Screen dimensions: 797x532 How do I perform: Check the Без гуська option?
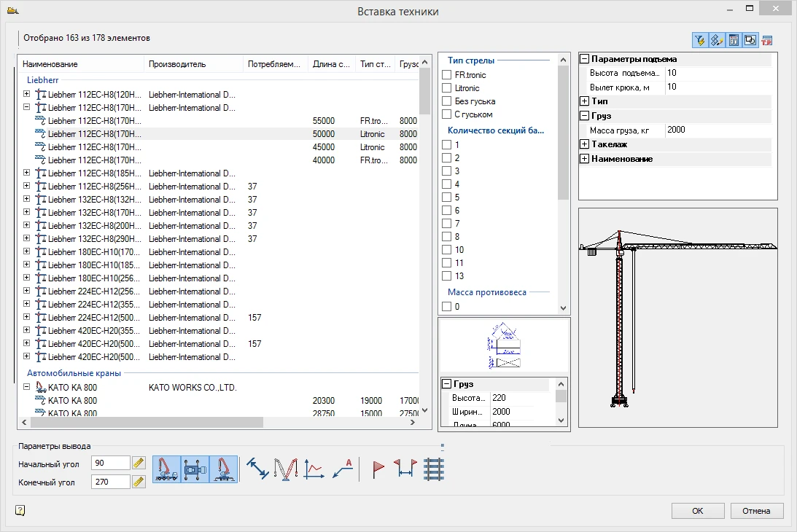(447, 101)
